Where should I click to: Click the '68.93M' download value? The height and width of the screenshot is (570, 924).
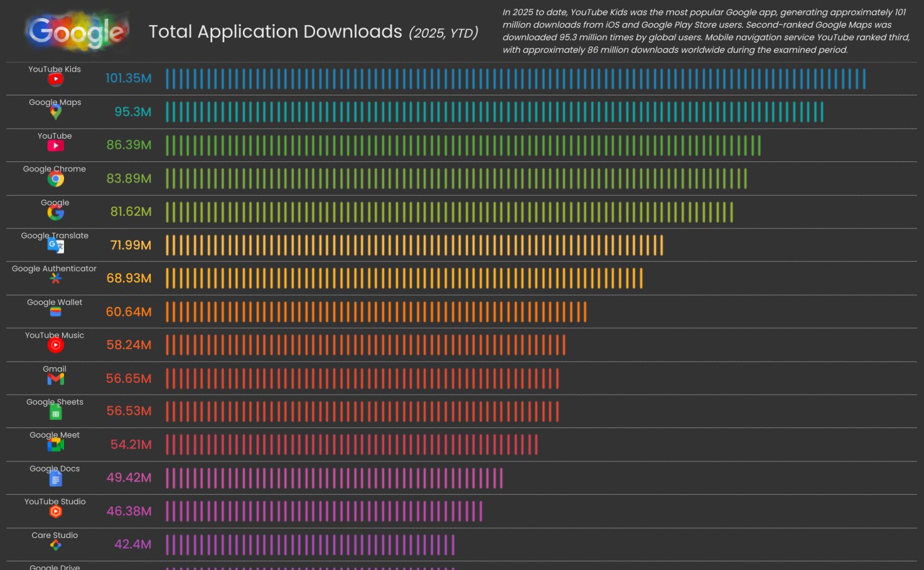point(129,278)
